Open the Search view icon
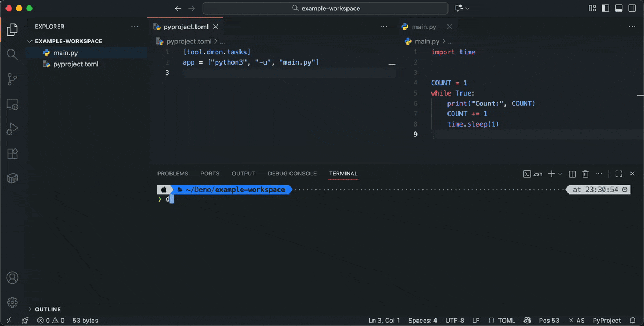The width and height of the screenshot is (644, 326). point(12,54)
